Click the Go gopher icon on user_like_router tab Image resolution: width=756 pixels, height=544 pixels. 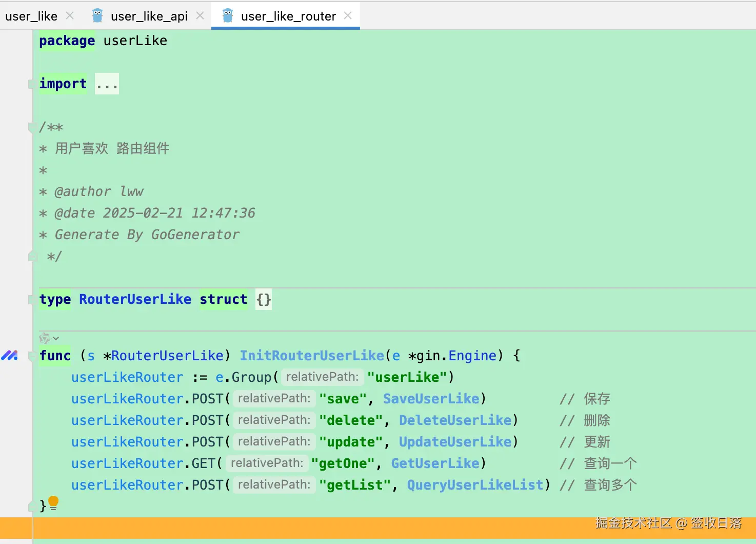228,16
